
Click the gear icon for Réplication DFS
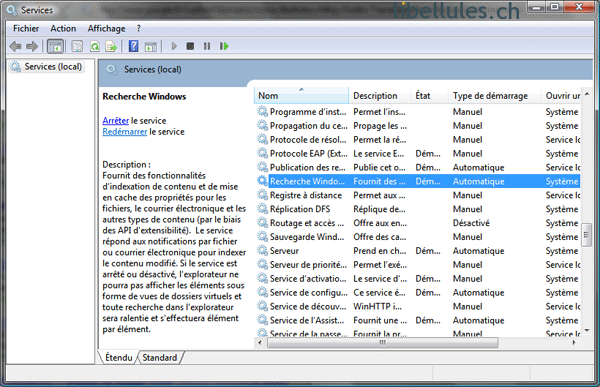click(262, 209)
